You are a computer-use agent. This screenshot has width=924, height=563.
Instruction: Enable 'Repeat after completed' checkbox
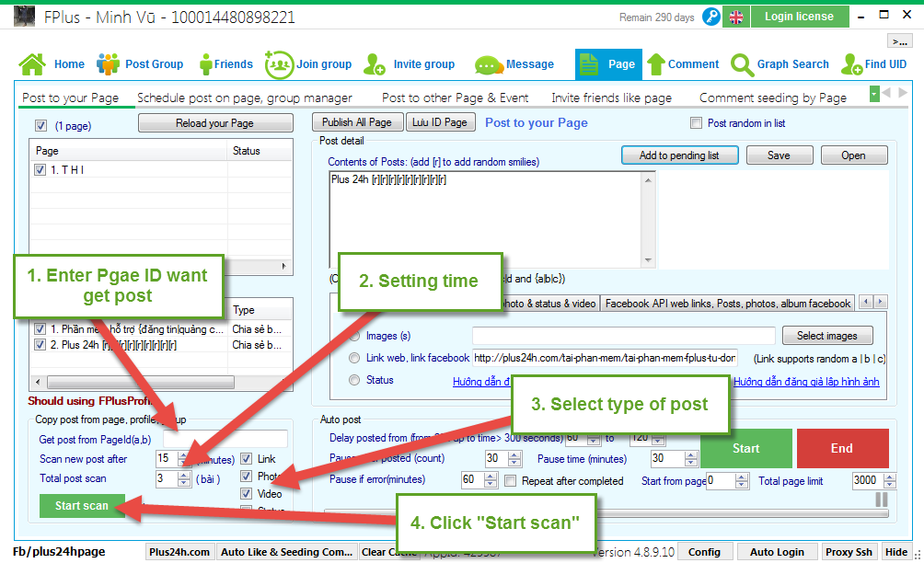coord(511,480)
